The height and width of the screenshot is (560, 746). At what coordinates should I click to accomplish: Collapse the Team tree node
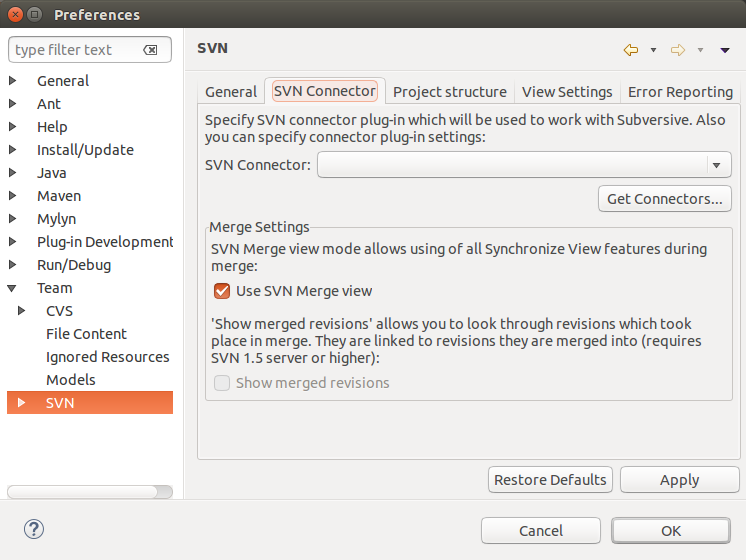point(12,288)
